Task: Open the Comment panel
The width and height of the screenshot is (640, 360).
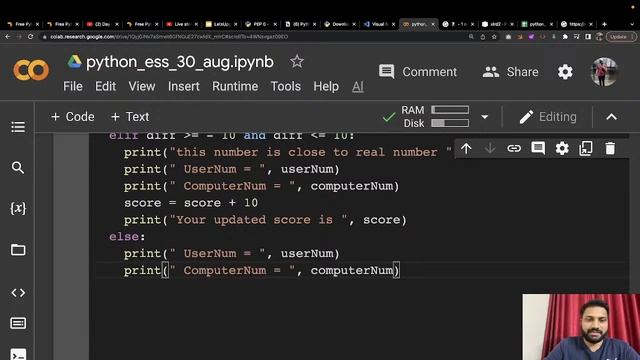Action: tap(418, 72)
